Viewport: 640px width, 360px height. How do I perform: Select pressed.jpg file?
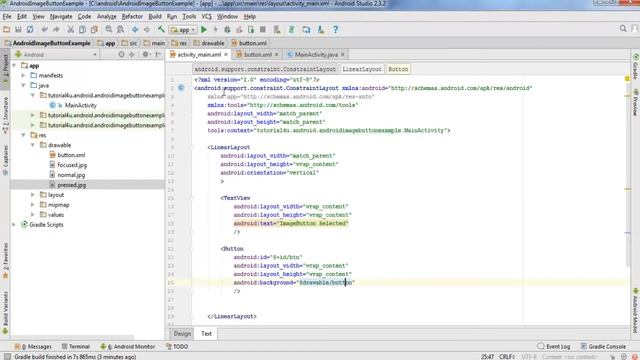[x=71, y=185]
